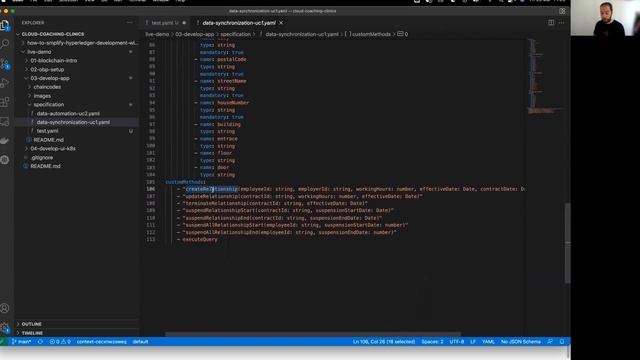
Task: Click the updateRelationship method line
Action: coord(302,196)
